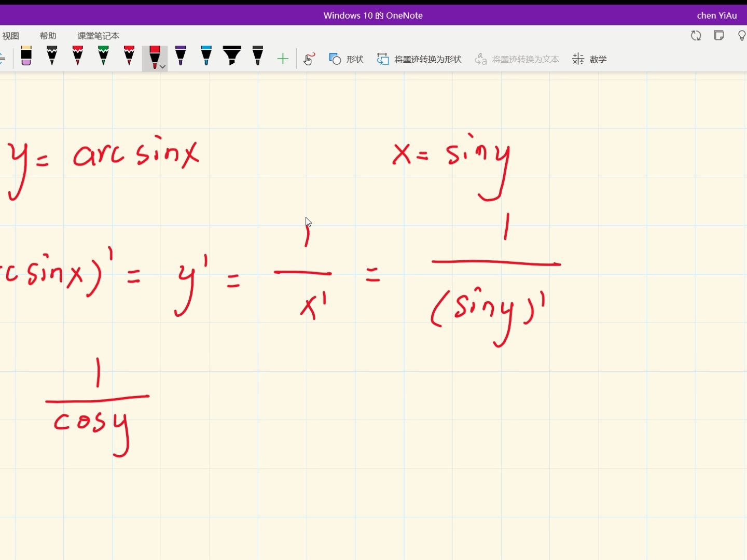747x560 pixels.
Task: Switch to the 课堂笔记本 tab
Action: [98, 36]
